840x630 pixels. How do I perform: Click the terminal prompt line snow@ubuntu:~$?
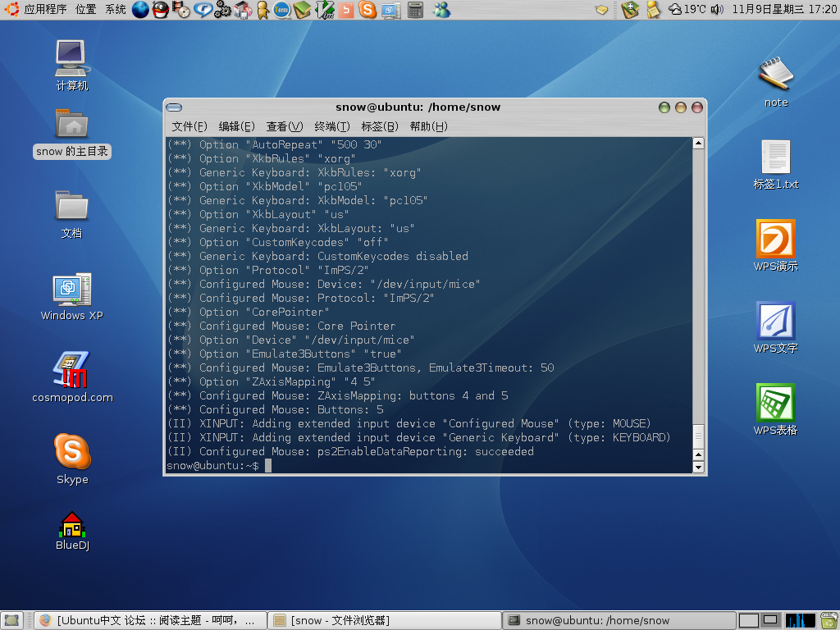212,466
